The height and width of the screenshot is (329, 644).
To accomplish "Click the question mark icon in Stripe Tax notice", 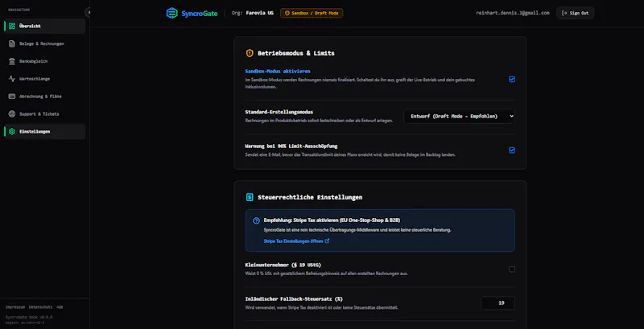I will click(256, 220).
